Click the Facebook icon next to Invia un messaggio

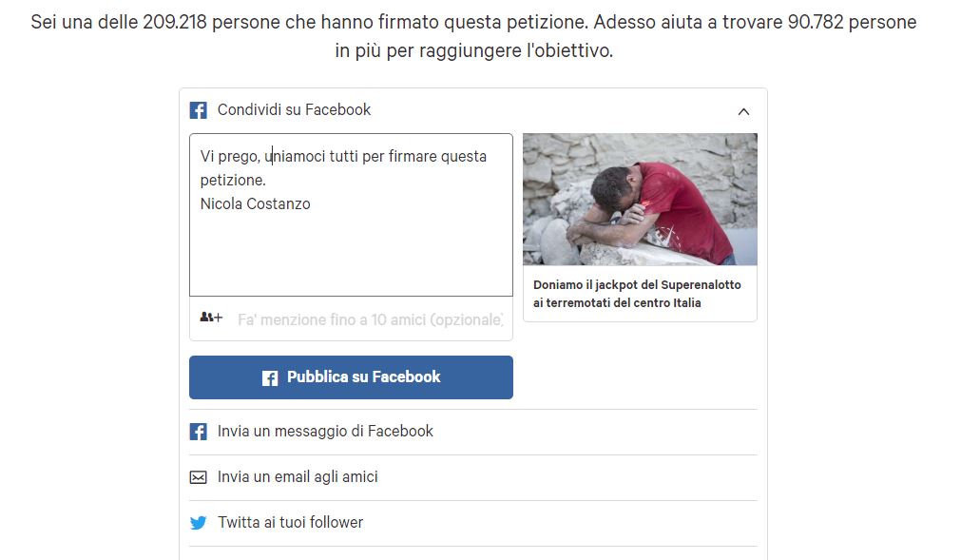(198, 432)
